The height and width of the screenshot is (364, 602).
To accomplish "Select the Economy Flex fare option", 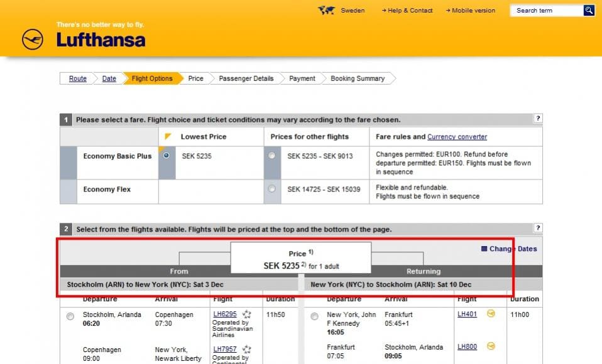I will point(271,188).
